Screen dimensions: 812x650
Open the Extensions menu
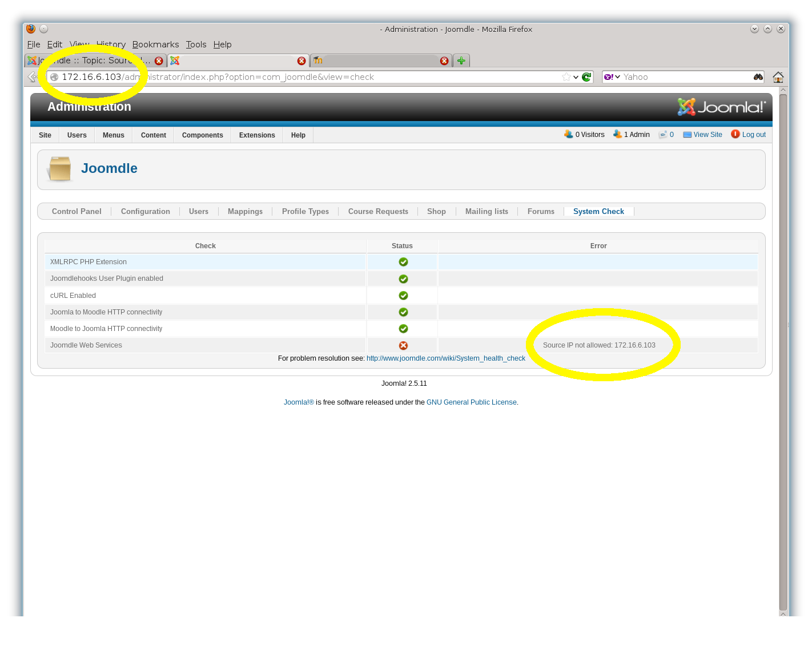257,135
